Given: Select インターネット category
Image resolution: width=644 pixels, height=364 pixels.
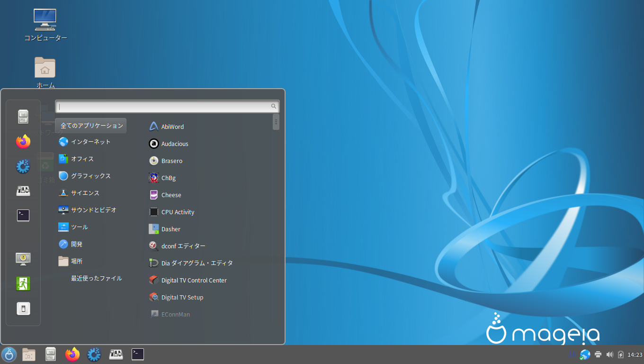Looking at the screenshot, I should pyautogui.click(x=85, y=142).
